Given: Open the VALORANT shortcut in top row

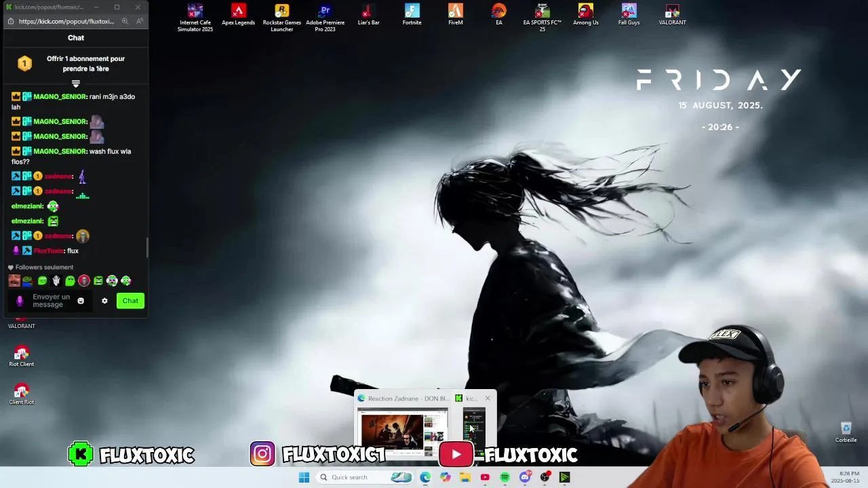Looking at the screenshot, I should point(672,15).
